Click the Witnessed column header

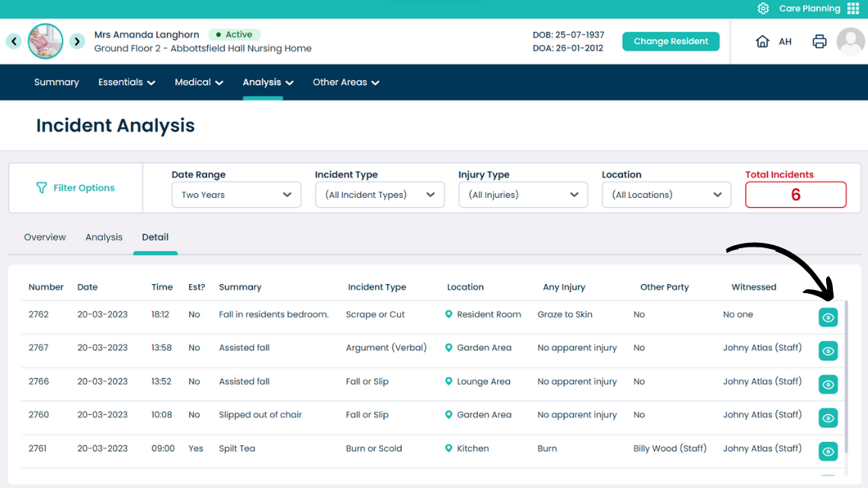[754, 287]
